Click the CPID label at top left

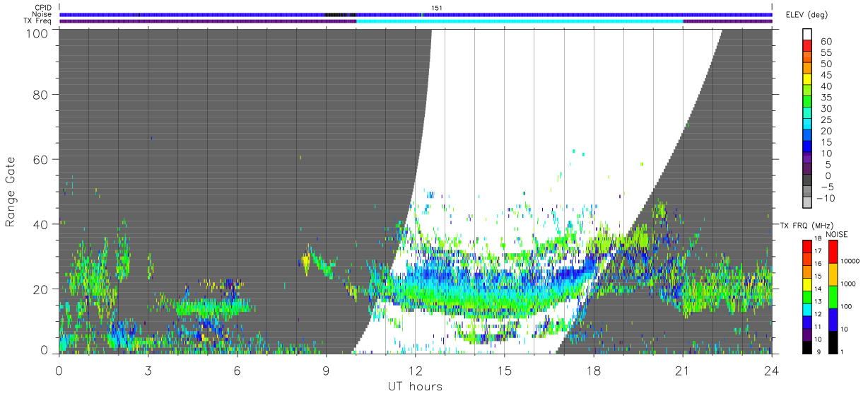click(43, 7)
